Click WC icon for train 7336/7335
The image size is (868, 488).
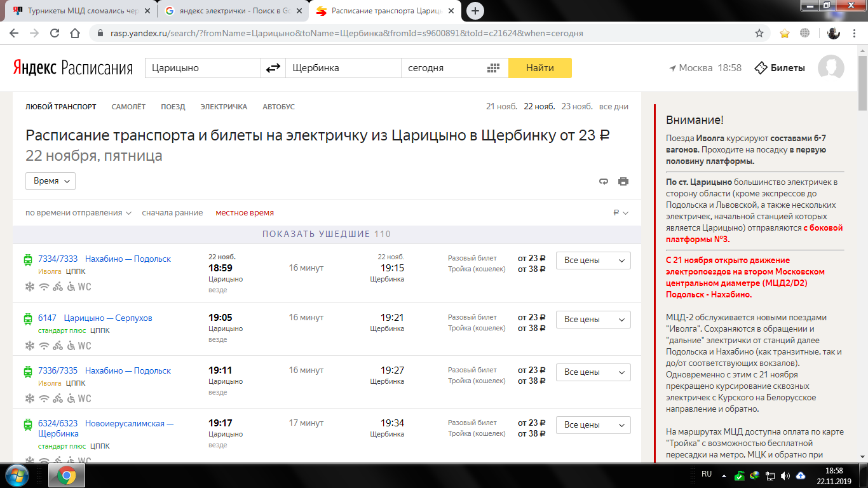pos(85,398)
